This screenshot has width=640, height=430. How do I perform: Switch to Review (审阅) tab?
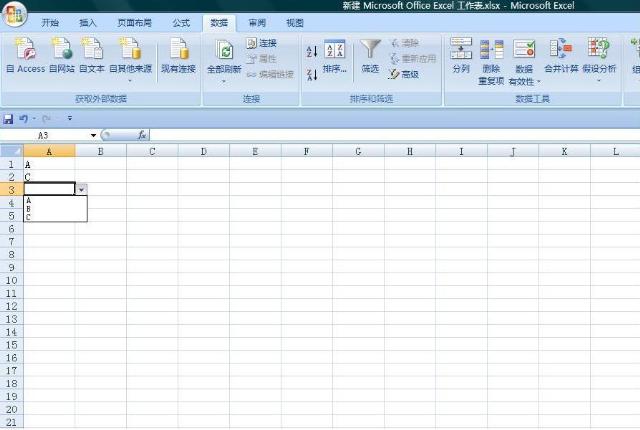click(257, 23)
